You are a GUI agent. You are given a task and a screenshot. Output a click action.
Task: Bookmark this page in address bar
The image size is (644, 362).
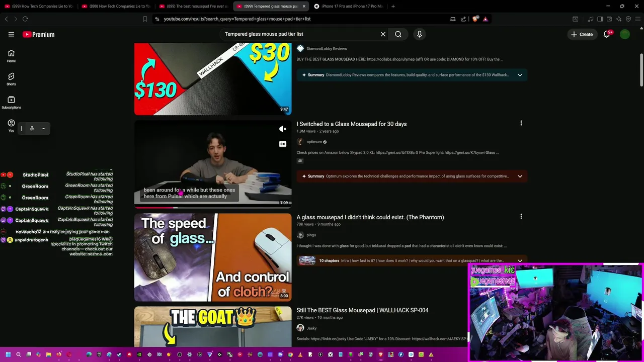click(145, 19)
